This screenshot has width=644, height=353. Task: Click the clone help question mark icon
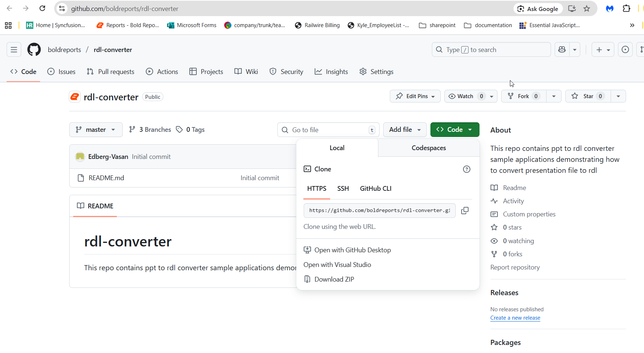[x=466, y=169]
